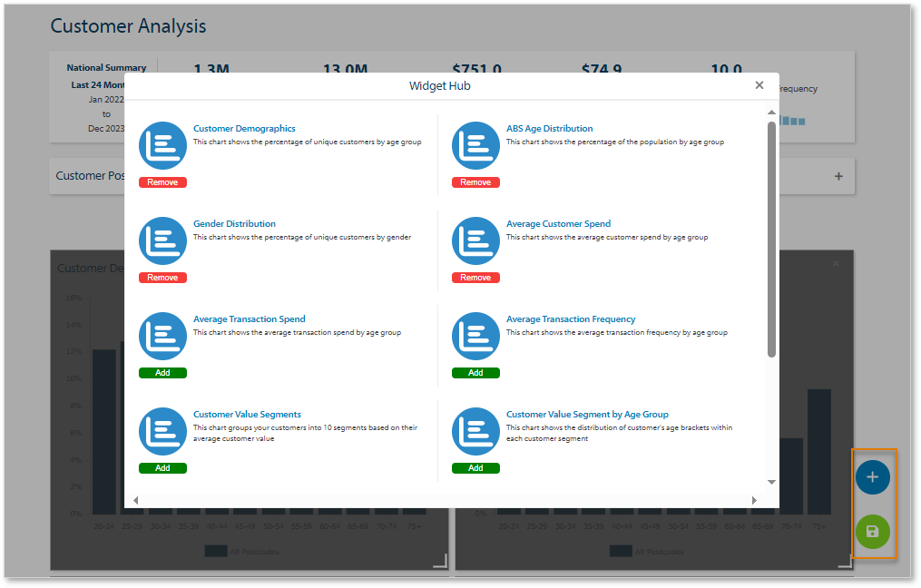Expand the Customer Postcodes panel with plus
Viewport: 921px width, 588px height.
[838, 176]
